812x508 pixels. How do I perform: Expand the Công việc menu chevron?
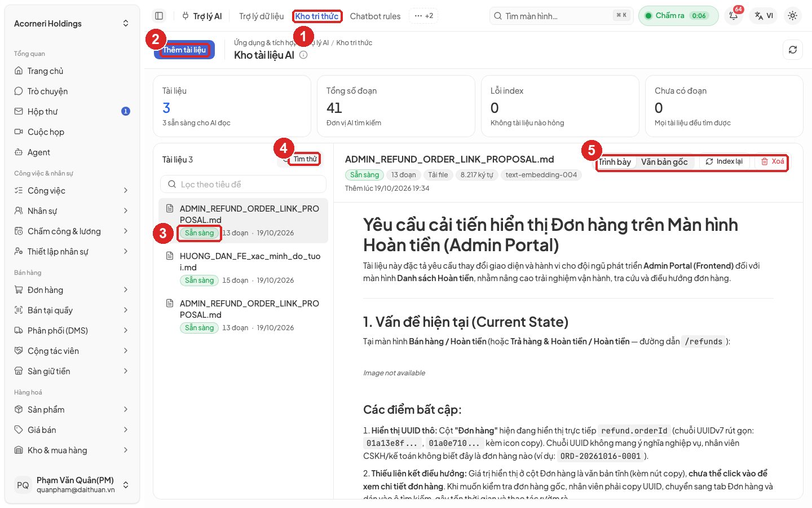click(x=126, y=191)
